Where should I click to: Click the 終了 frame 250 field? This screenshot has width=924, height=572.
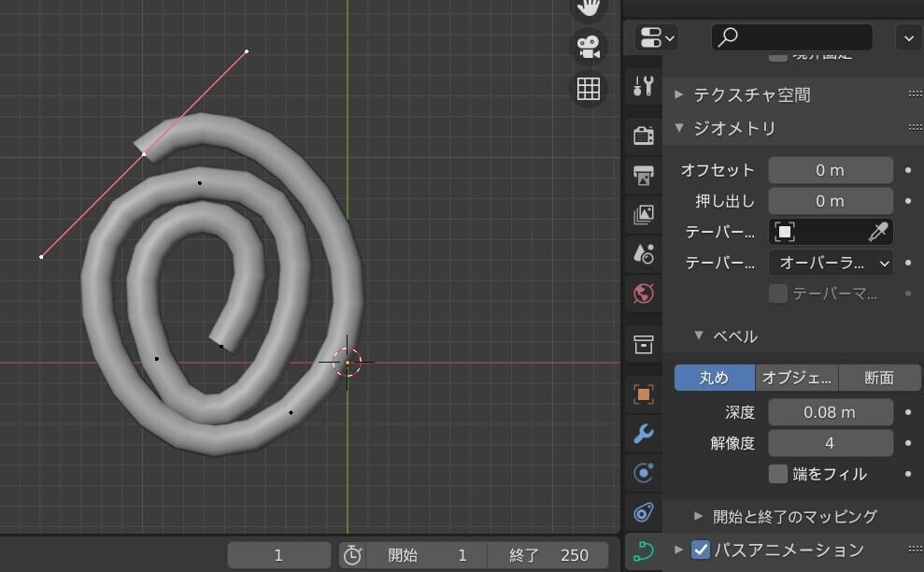pos(548,555)
